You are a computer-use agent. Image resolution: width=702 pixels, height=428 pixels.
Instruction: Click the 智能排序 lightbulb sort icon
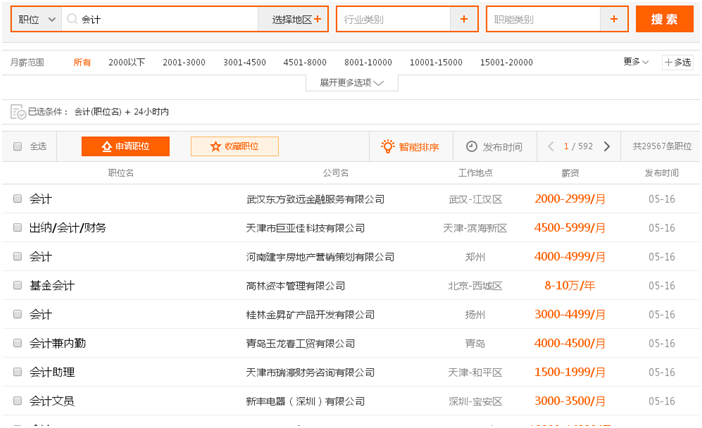(388, 147)
